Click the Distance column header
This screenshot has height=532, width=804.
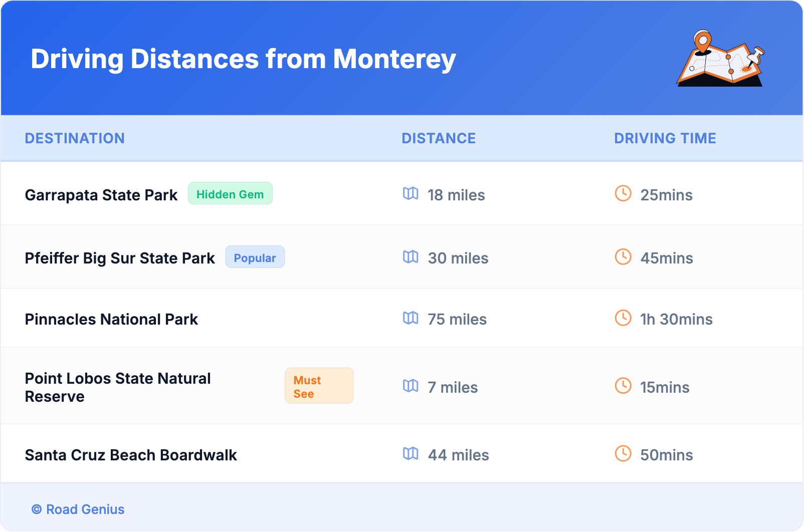coord(439,138)
